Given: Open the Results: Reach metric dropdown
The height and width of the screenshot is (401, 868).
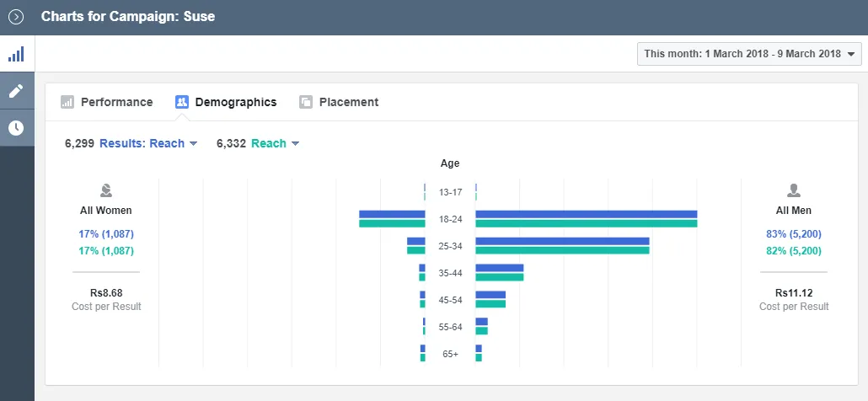Looking at the screenshot, I should click(x=148, y=143).
